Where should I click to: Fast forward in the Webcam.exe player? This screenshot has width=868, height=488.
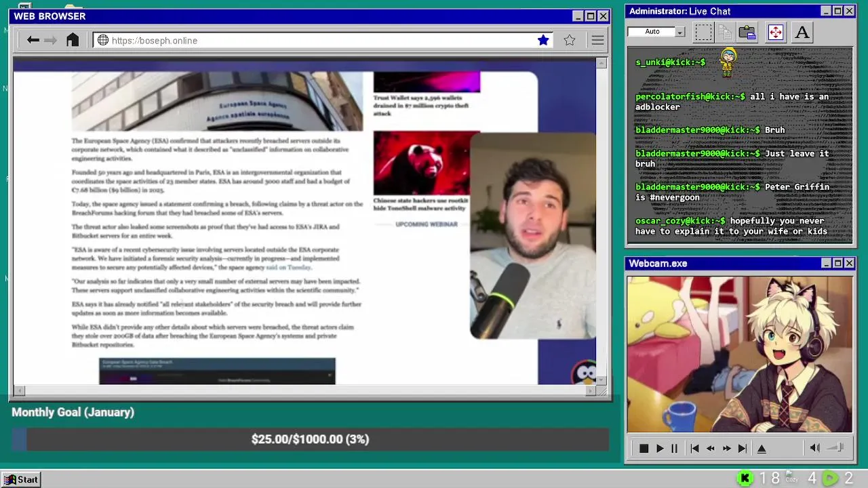(x=727, y=449)
